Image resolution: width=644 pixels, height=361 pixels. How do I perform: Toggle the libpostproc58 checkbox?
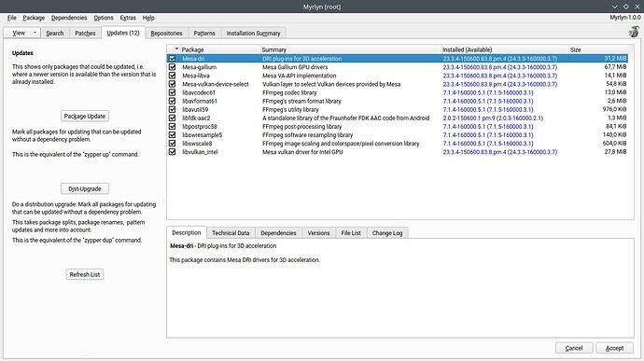172,127
